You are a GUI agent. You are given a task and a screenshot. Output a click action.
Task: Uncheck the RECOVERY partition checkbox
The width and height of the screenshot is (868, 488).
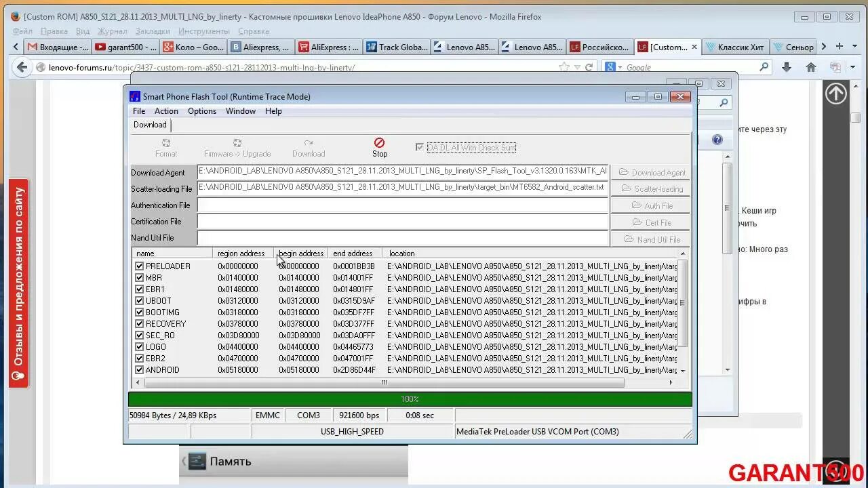pyautogui.click(x=139, y=324)
